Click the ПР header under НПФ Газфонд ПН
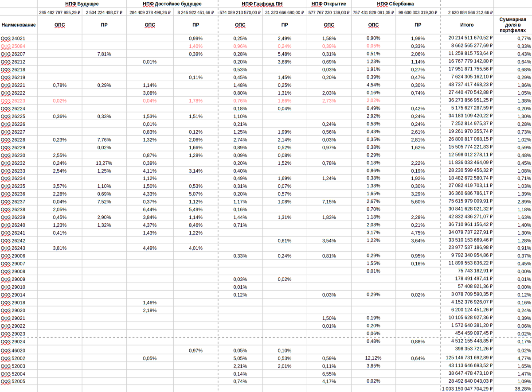 (285, 25)
